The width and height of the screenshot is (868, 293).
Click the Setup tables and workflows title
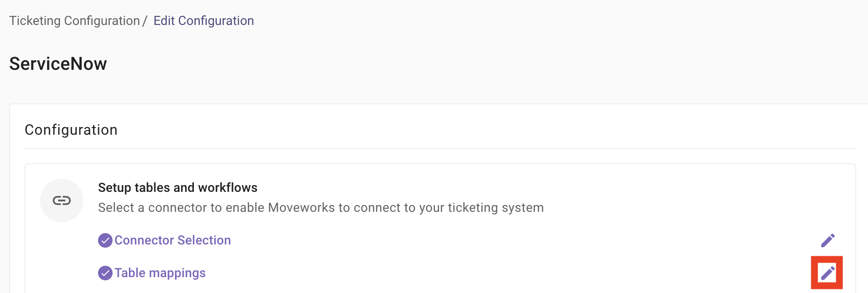(x=178, y=188)
